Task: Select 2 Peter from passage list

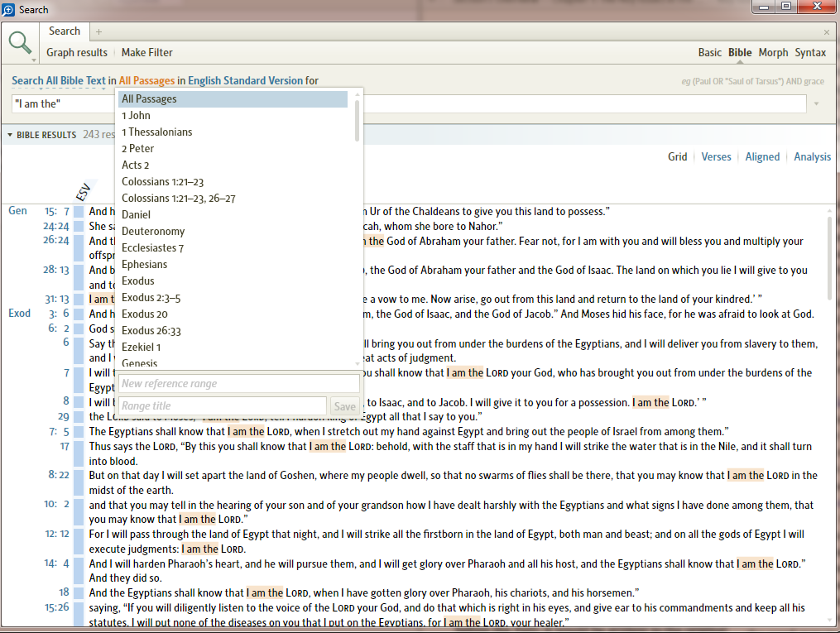Action: (233, 149)
